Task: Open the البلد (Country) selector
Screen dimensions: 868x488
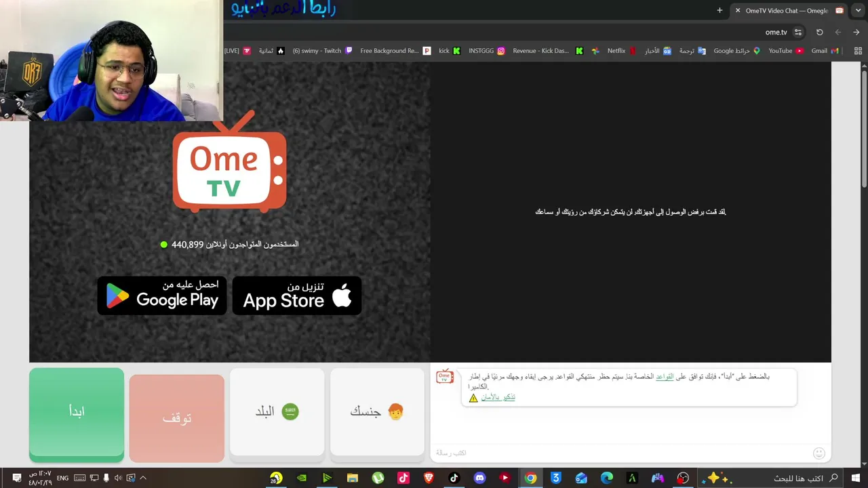Action: point(277,412)
